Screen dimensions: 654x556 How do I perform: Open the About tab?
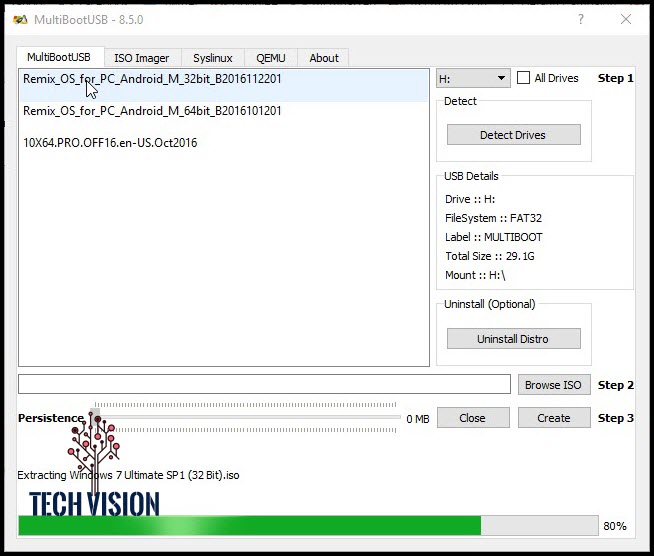[324, 58]
